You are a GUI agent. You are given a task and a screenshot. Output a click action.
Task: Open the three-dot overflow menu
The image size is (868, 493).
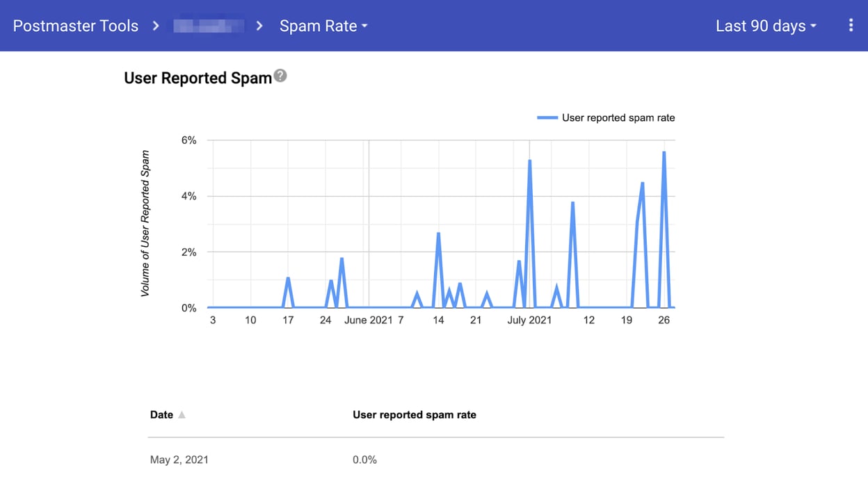(x=850, y=25)
